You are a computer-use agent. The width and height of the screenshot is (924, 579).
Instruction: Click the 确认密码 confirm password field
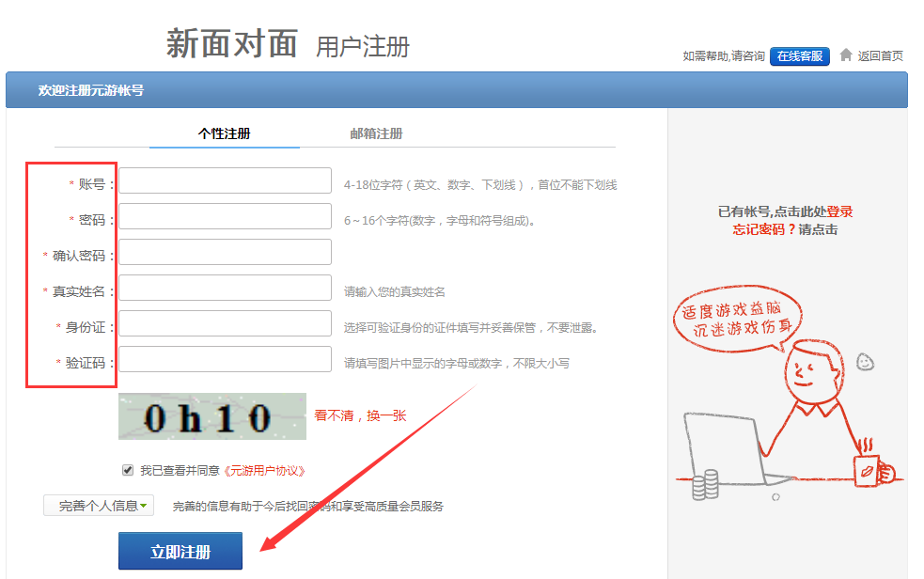pos(225,251)
